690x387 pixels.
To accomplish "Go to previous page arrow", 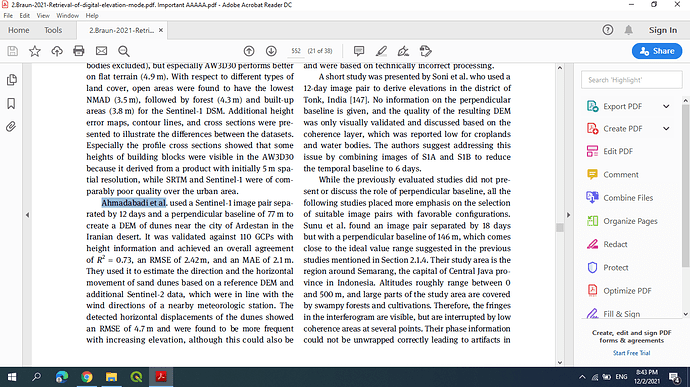I will click(249, 51).
